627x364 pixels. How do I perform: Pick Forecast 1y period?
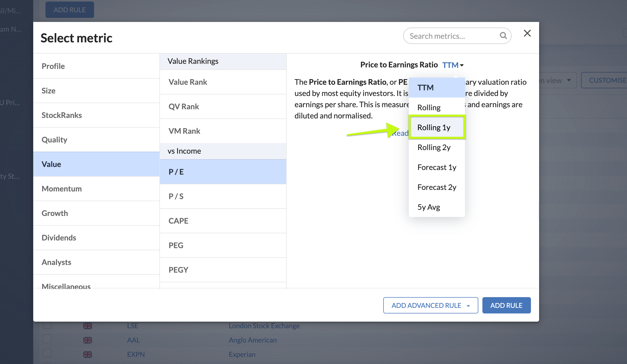tap(437, 167)
